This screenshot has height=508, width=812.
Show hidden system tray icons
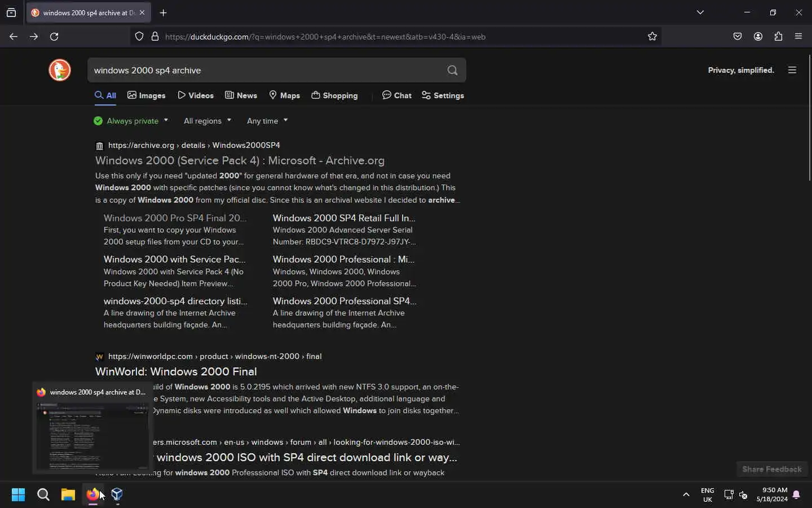point(686,495)
